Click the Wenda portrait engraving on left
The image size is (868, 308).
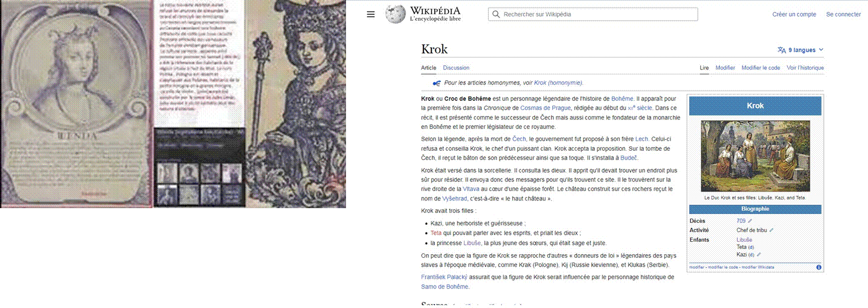[x=77, y=104]
